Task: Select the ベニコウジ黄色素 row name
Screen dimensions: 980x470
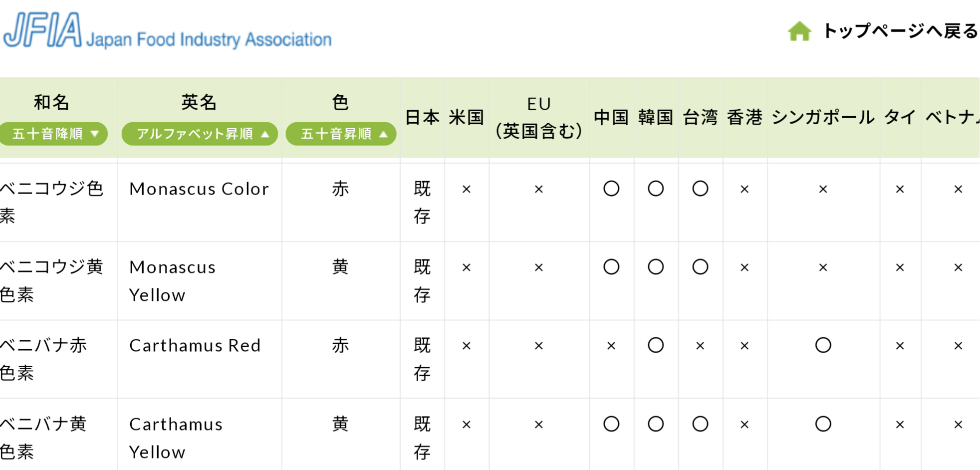Action: tap(51, 281)
